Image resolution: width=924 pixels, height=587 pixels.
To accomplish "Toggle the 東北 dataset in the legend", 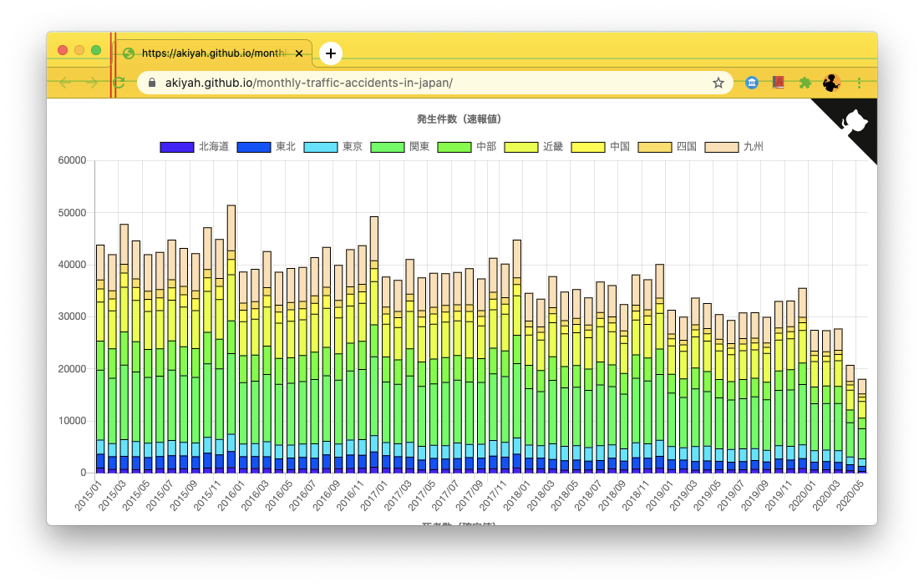I will pos(267,147).
